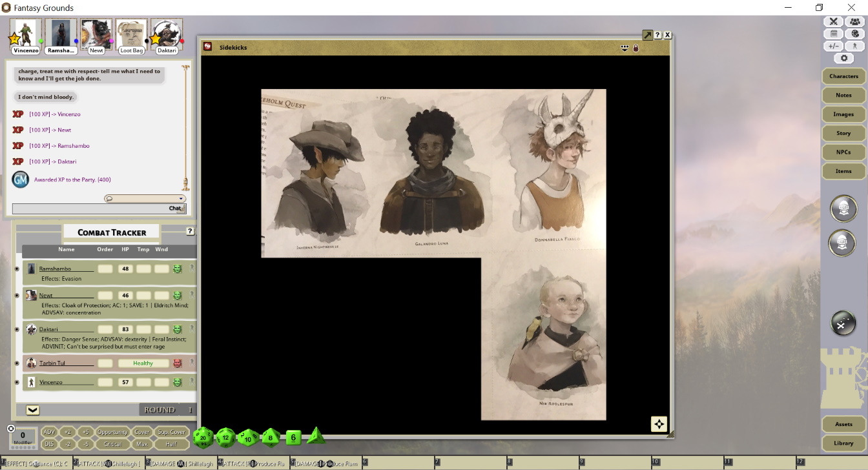The image size is (868, 470).
Task: Toggle Daktari's green friend-or-foe face
Action: pyautogui.click(x=177, y=329)
